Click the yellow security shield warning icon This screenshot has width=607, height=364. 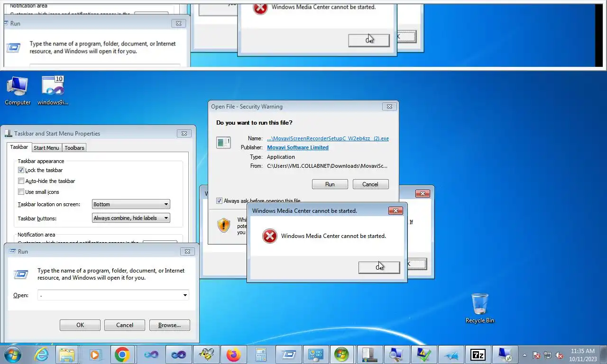click(x=224, y=225)
